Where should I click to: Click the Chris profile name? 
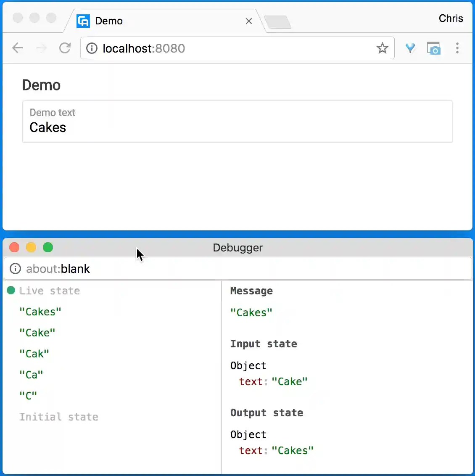(x=450, y=18)
